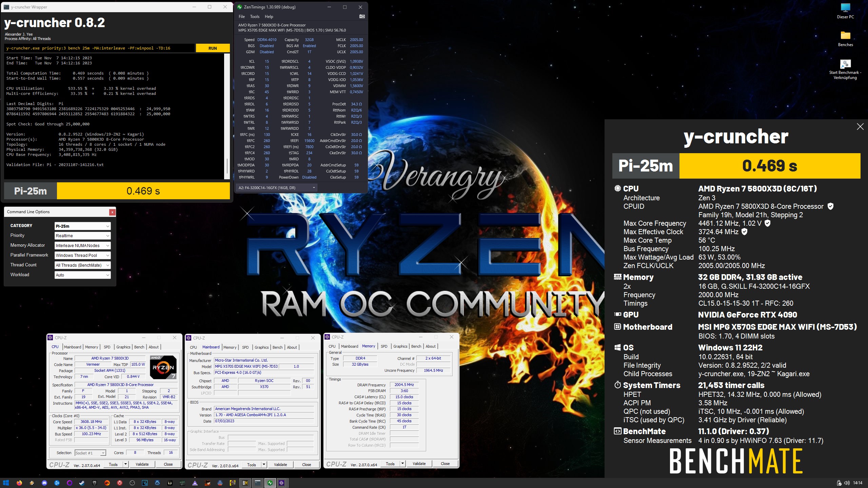Open About tab in CPU-Z Mainboard window
The width and height of the screenshot is (868, 488).
[292, 347]
